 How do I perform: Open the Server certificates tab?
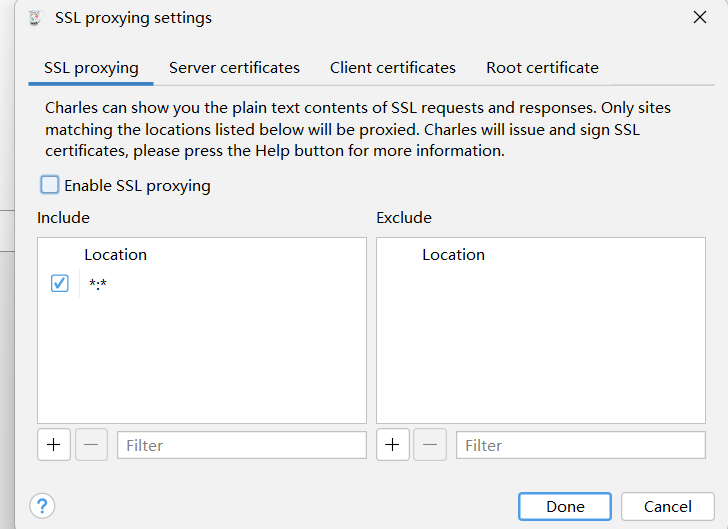coord(234,68)
